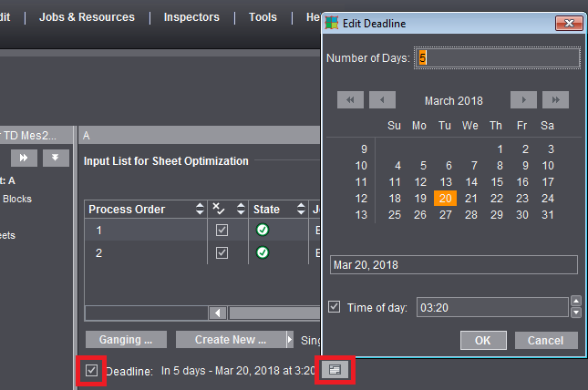Go to the previous month in calendar
The image size is (588, 390).
tap(383, 100)
